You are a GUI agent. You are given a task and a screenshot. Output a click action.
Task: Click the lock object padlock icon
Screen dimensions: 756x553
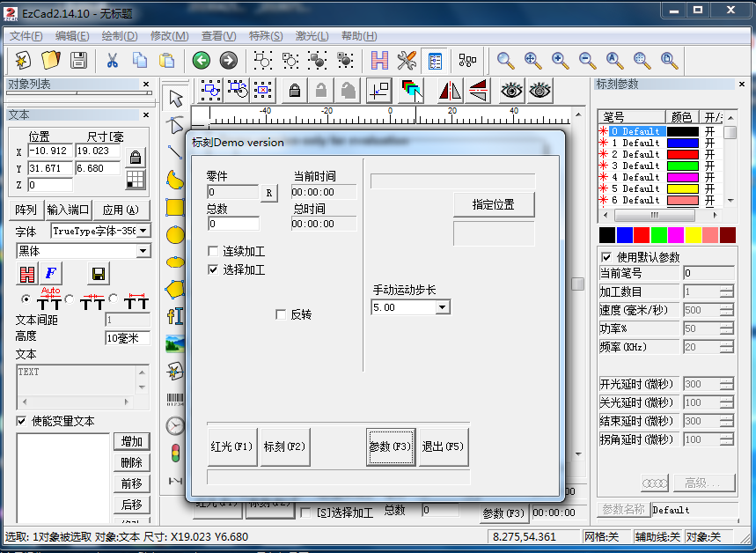point(295,90)
